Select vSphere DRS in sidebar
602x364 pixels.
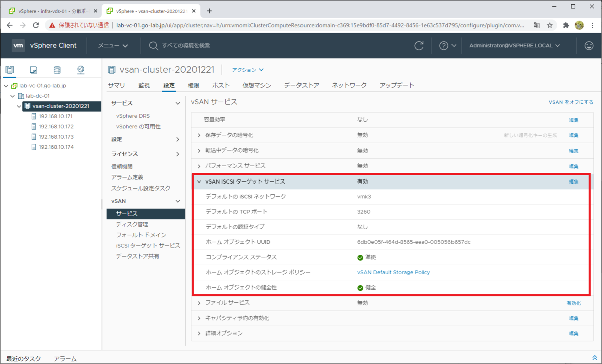coord(133,116)
